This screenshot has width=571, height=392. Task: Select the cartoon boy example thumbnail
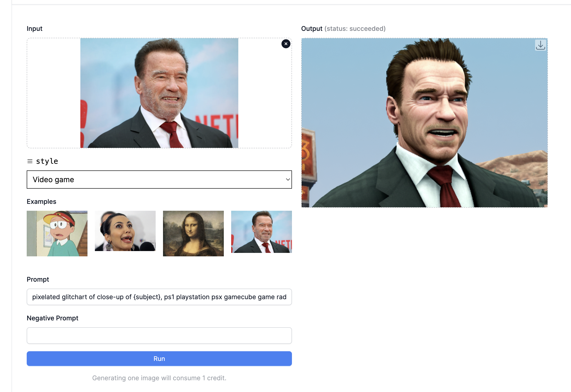(57, 234)
